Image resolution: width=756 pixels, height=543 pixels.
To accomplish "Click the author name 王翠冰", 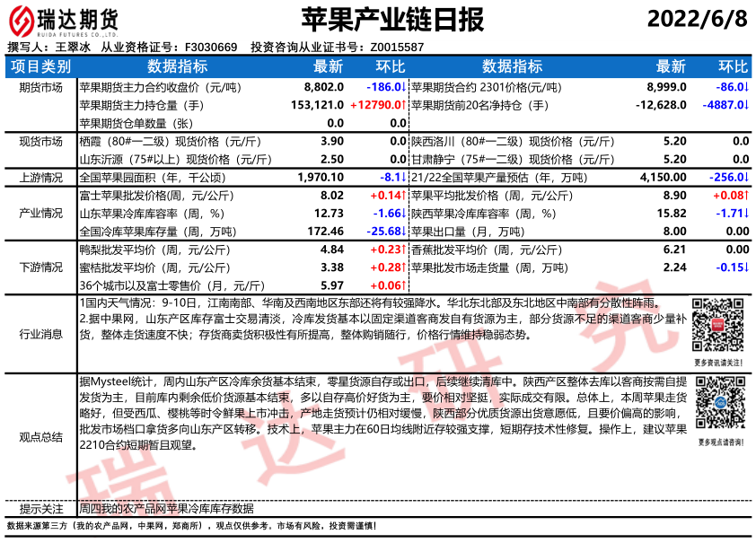I will click(x=74, y=48).
